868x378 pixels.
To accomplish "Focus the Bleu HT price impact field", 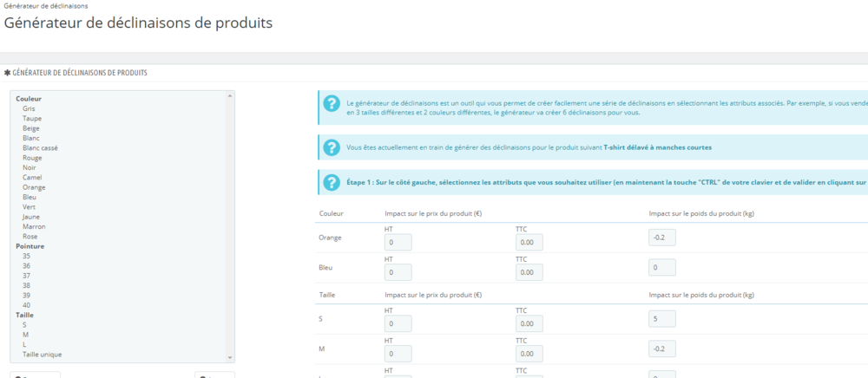I will pyautogui.click(x=398, y=272).
